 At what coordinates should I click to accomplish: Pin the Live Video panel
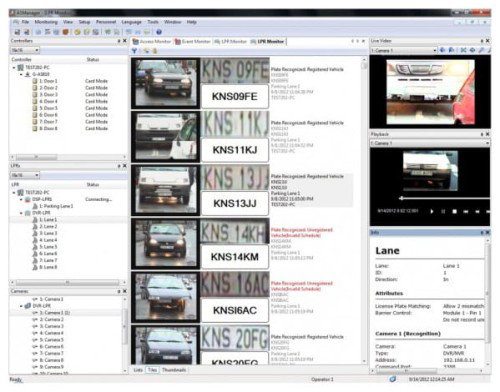click(x=482, y=41)
